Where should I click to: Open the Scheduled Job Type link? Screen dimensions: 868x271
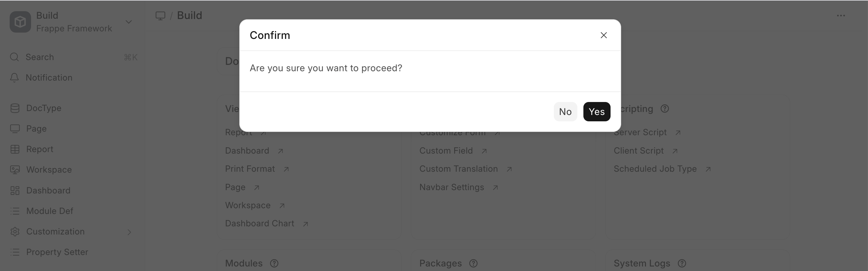click(x=655, y=169)
